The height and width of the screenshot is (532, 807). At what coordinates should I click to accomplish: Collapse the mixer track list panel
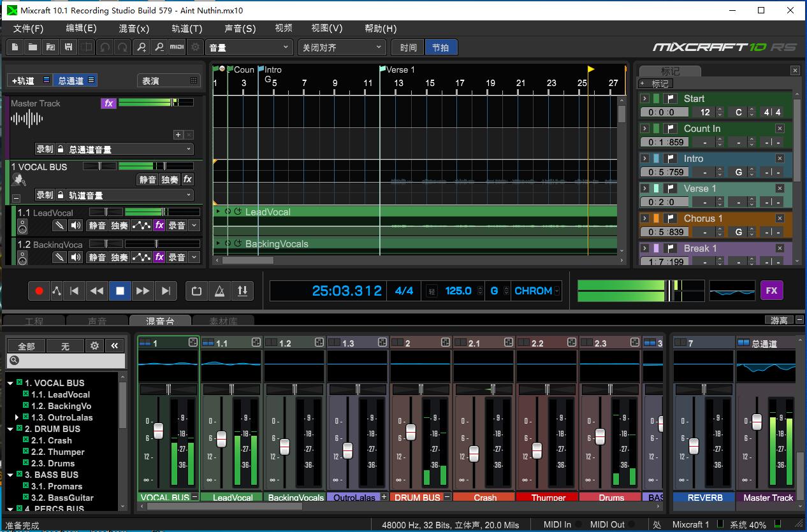coord(115,346)
